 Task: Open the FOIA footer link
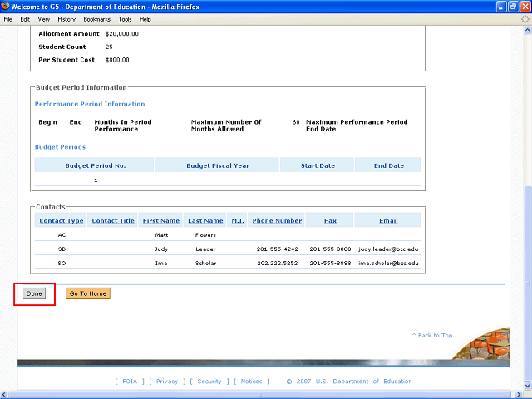click(130, 382)
